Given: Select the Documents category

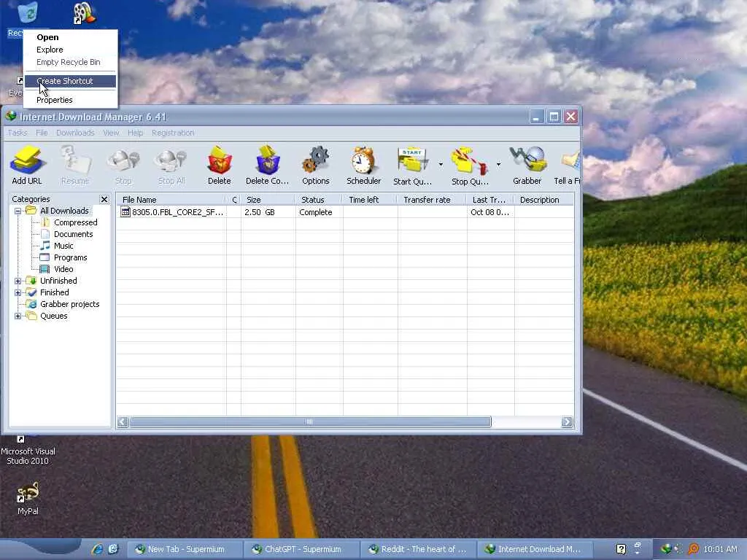Looking at the screenshot, I should click(x=74, y=234).
